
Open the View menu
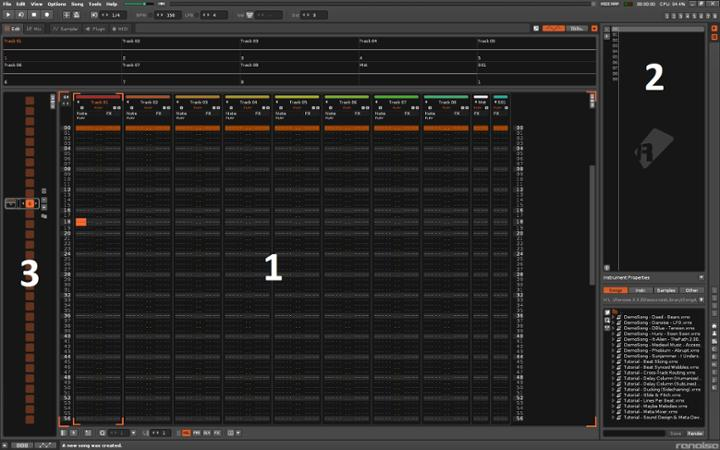[x=36, y=4]
